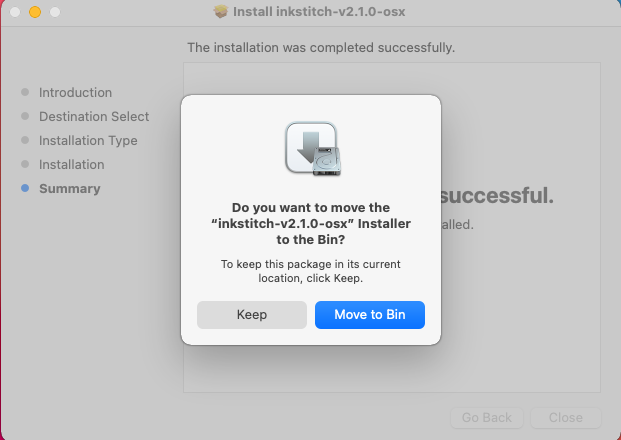The image size is (621, 440).
Task: Click the 'installation was completed successfully' text
Action: tap(321, 48)
